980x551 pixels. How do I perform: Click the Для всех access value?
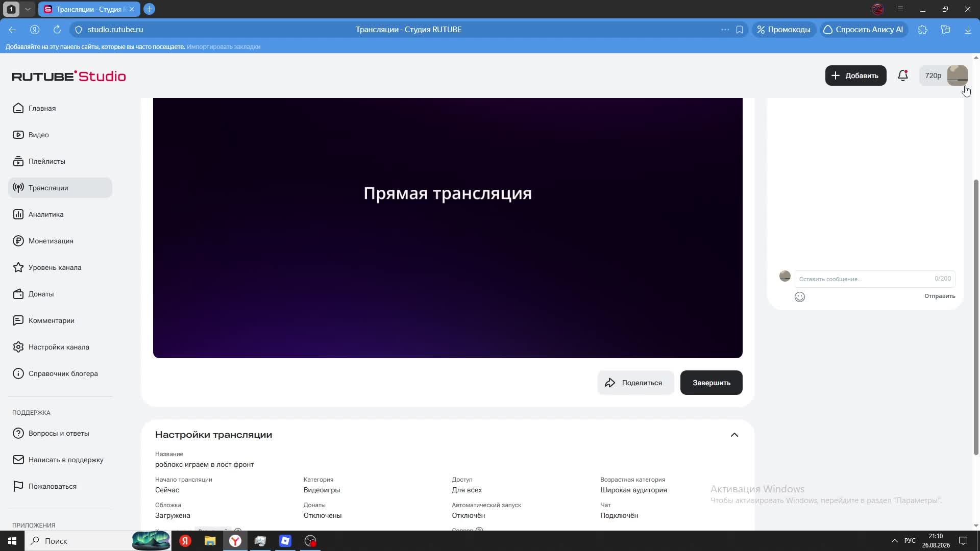pyautogui.click(x=467, y=490)
